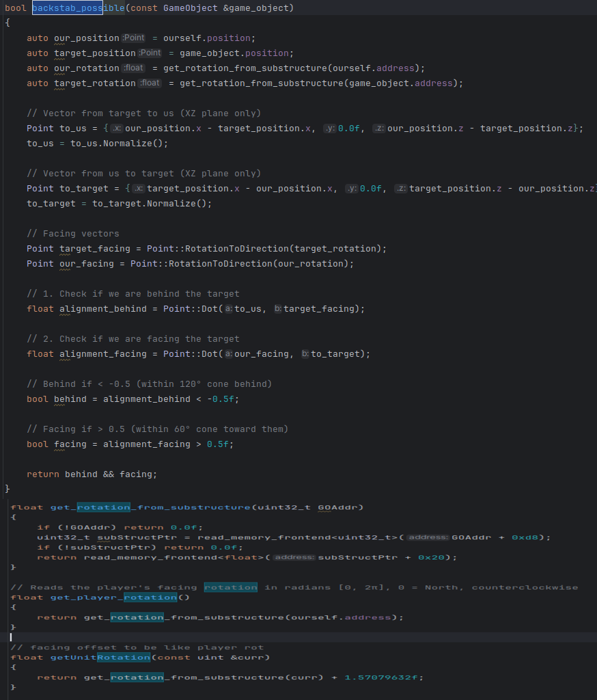
Task: Click the comment 'Vector from us to target'
Action: (x=143, y=173)
